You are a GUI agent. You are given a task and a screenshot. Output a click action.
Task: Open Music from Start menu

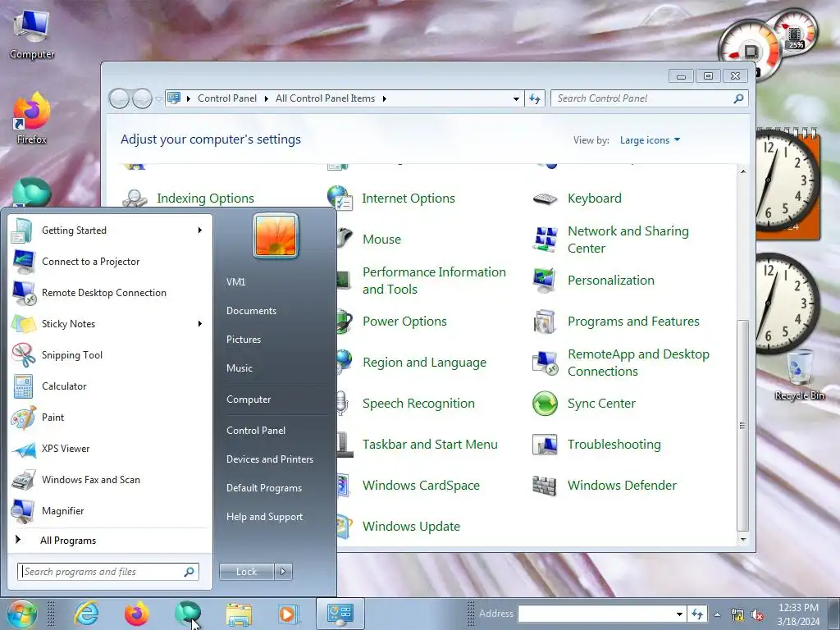tap(239, 368)
